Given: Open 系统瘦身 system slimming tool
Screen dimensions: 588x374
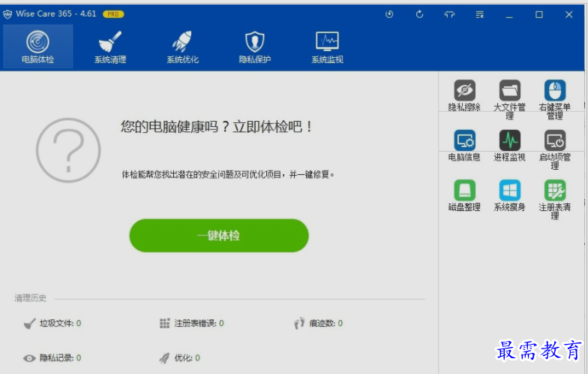Looking at the screenshot, I should [x=509, y=195].
